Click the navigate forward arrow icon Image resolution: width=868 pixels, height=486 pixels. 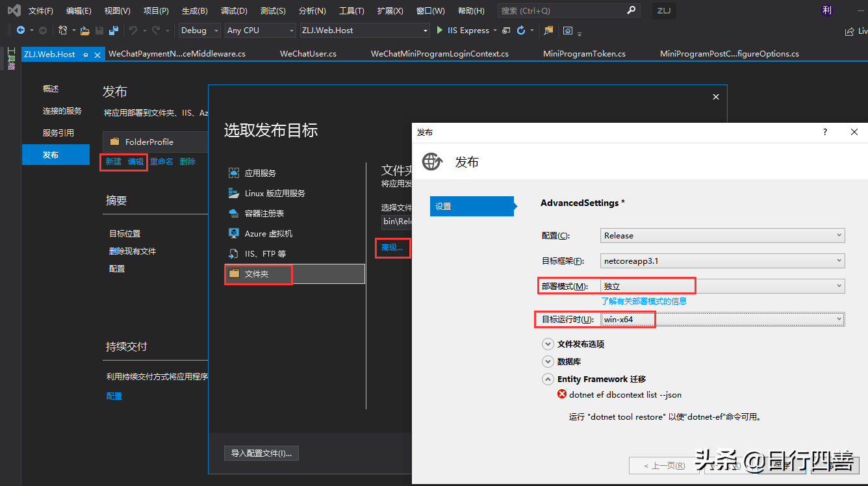pos(42,31)
